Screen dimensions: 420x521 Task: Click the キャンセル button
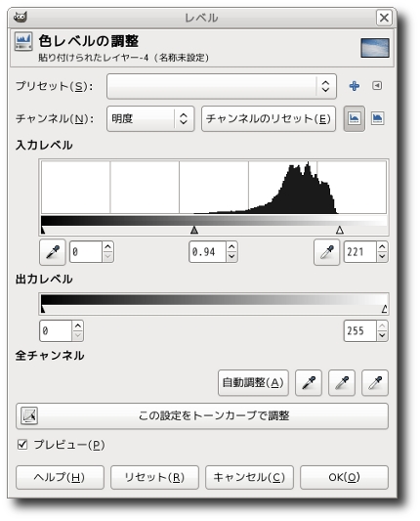[249, 477]
